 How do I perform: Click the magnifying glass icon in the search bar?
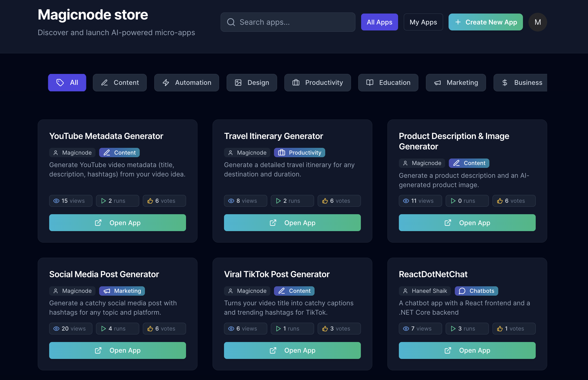pos(231,22)
